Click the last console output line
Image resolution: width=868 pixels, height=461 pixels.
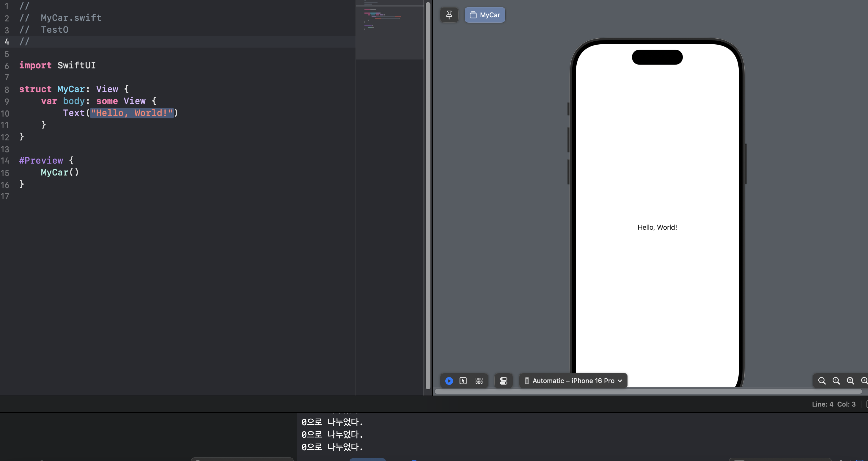[332, 447]
